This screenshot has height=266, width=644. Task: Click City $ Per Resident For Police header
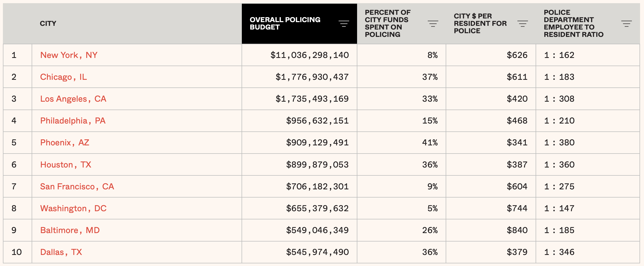480,23
